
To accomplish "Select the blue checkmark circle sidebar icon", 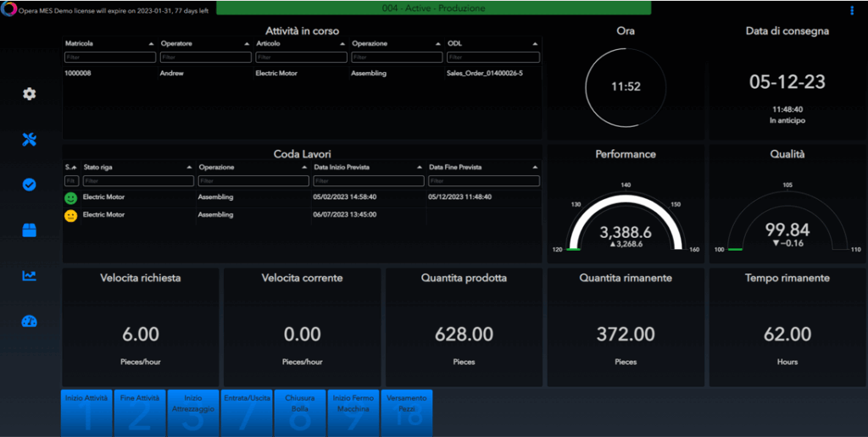I will 30,185.
